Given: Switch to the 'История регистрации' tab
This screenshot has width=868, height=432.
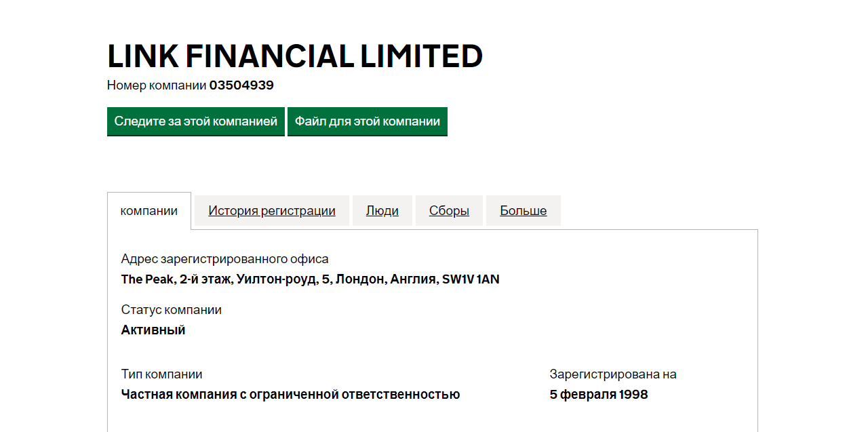Looking at the screenshot, I should pos(271,210).
